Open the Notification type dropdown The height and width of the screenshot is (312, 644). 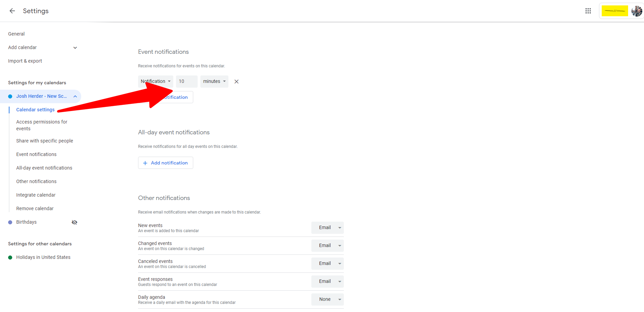click(x=156, y=82)
